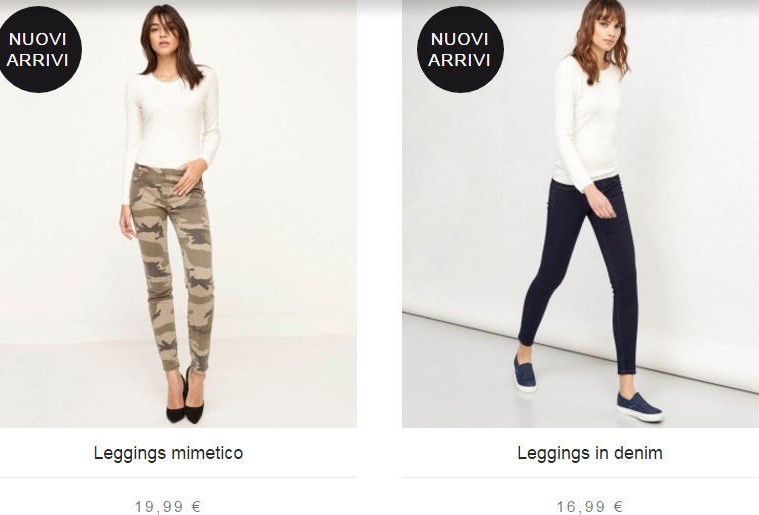Click the 16,99 € price
The image size is (759, 515).
point(590,506)
